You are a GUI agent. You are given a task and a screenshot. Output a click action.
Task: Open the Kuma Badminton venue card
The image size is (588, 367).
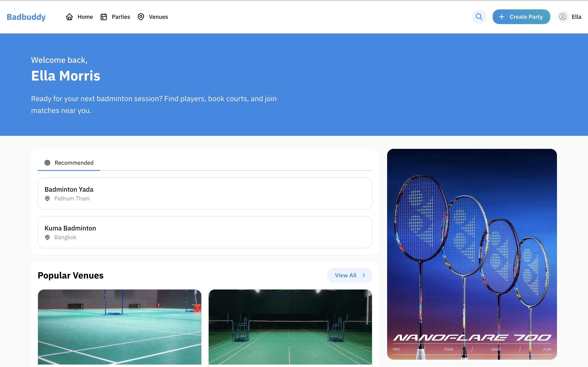coord(205,232)
